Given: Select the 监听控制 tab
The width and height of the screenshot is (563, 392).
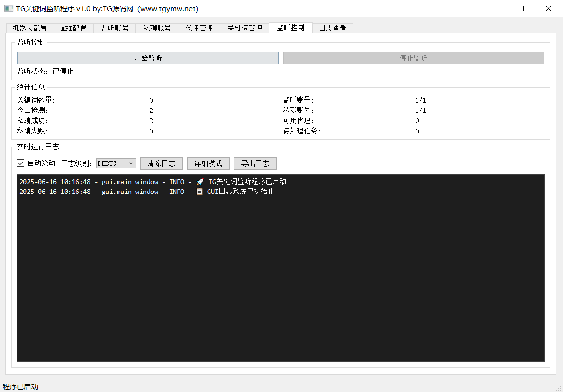Looking at the screenshot, I should point(291,28).
